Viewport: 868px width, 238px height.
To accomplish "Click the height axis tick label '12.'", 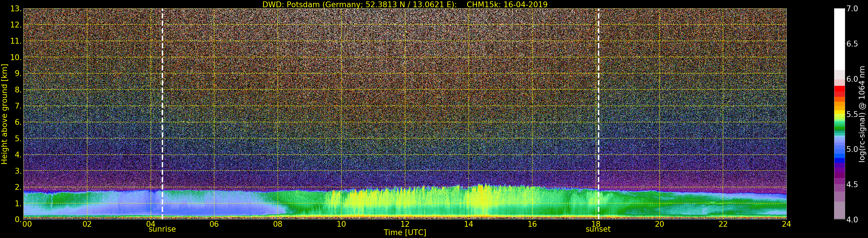I will (x=16, y=25).
